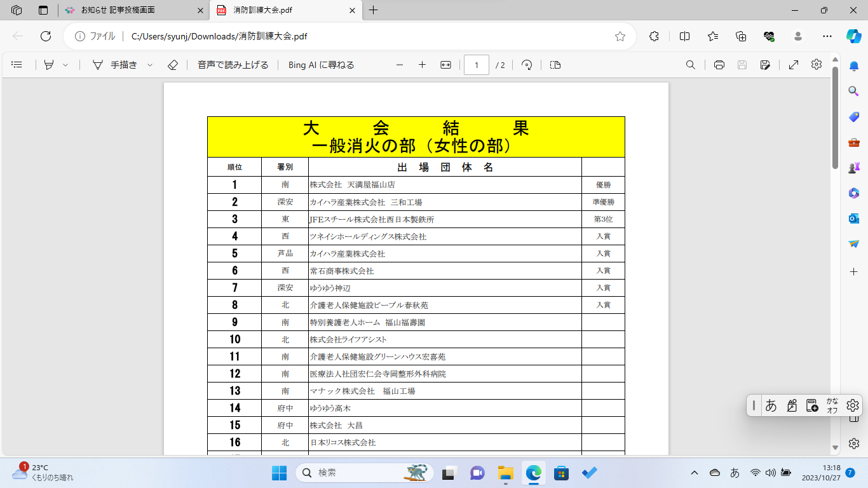Open Edge settings and more menu
The width and height of the screenshot is (868, 488).
827,36
